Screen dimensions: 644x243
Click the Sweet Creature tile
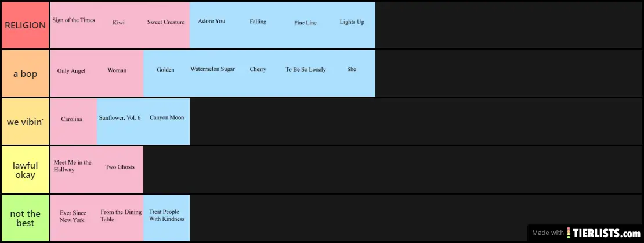coord(166,25)
